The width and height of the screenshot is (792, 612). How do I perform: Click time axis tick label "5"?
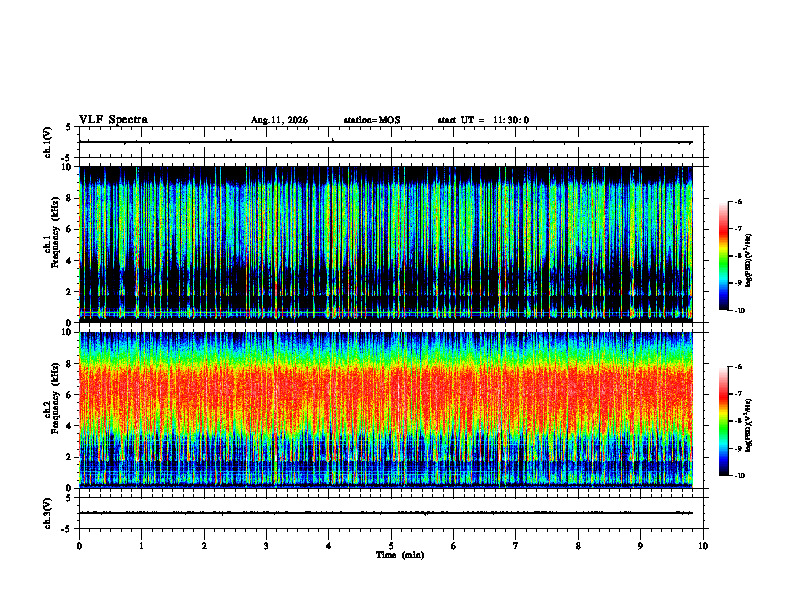[391, 546]
